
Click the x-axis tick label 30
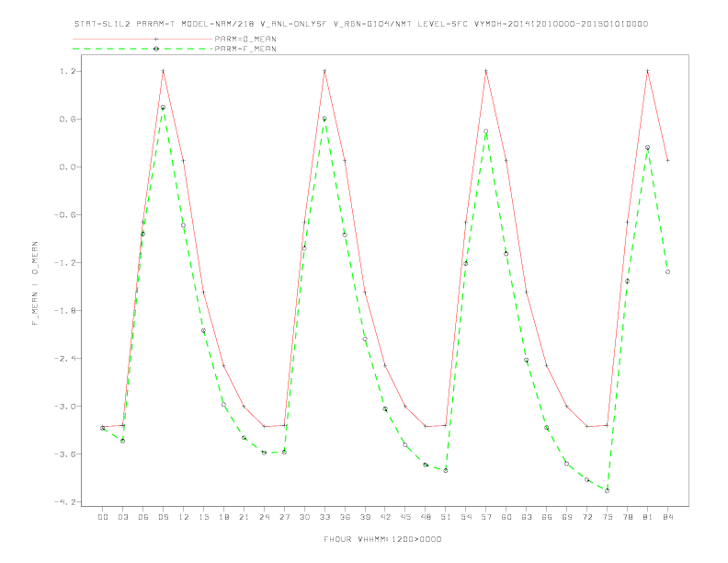pos(304,517)
